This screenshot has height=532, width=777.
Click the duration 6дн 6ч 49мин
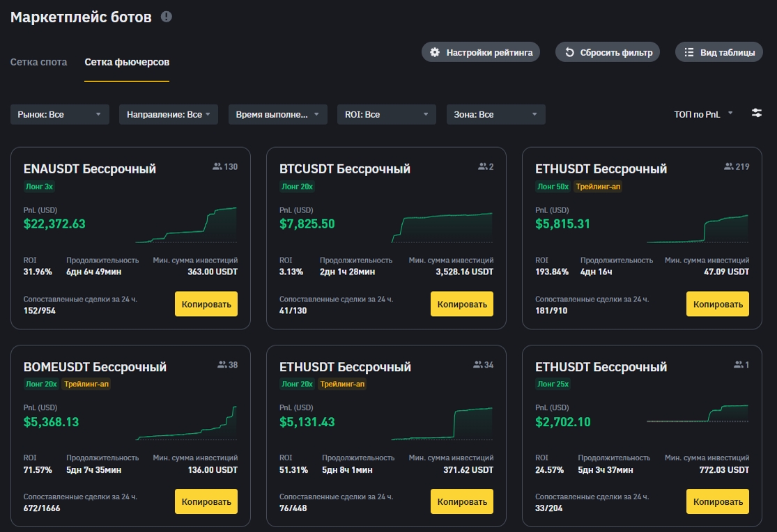pos(93,272)
